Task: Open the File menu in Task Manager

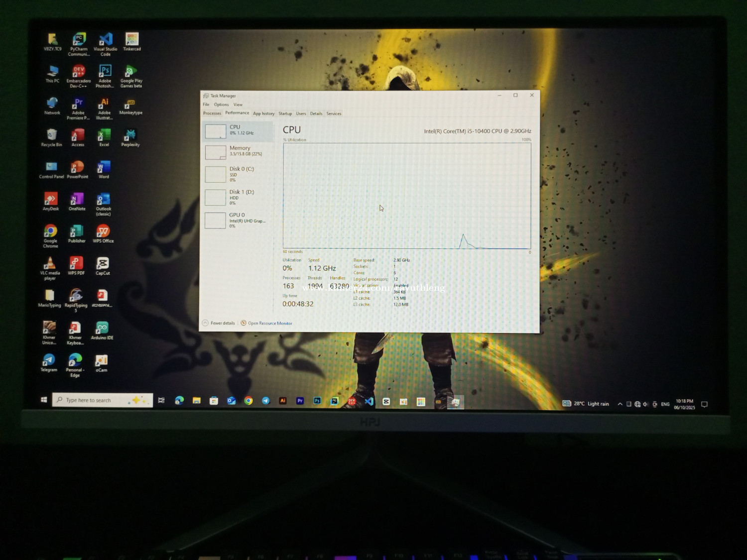Action: [206, 105]
